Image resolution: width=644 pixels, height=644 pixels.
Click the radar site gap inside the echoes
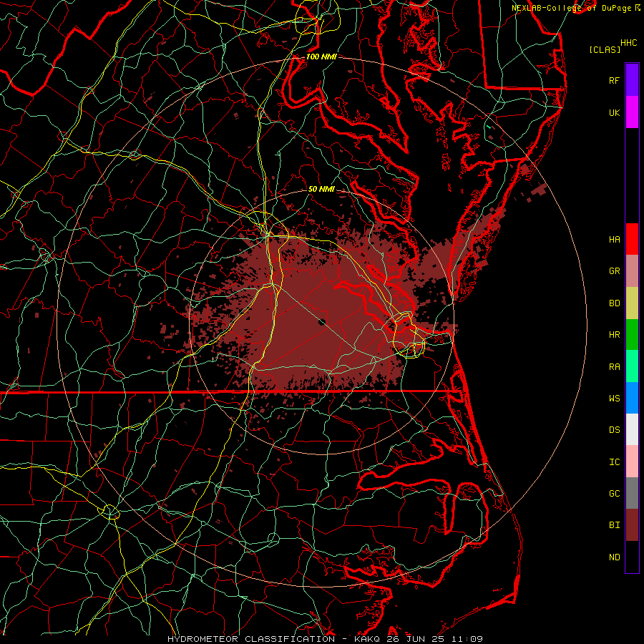[321, 321]
